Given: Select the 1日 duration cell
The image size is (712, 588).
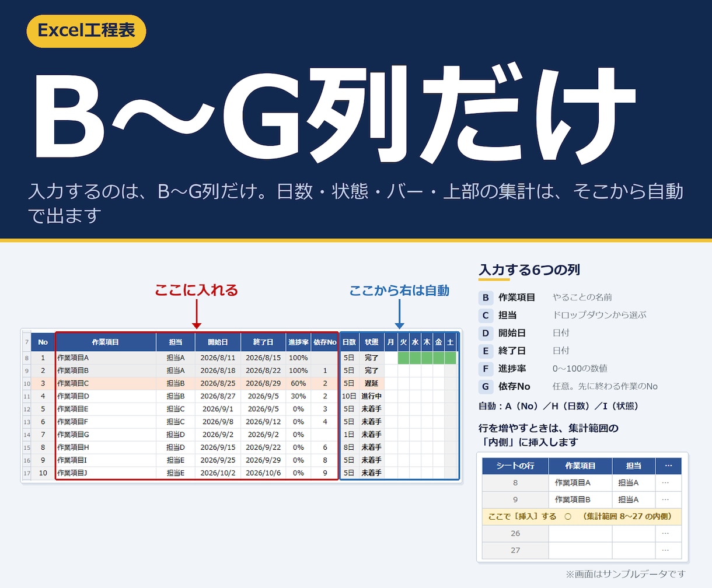Looking at the screenshot, I should (349, 435).
